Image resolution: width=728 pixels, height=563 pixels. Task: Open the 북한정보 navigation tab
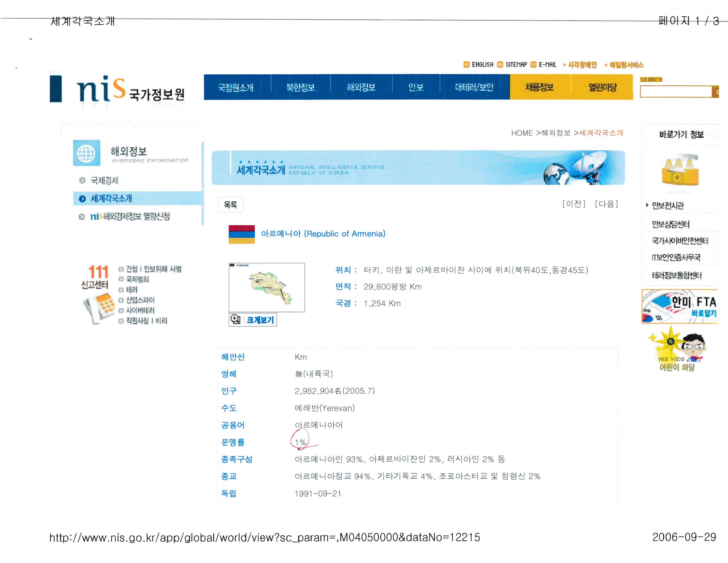(x=300, y=87)
